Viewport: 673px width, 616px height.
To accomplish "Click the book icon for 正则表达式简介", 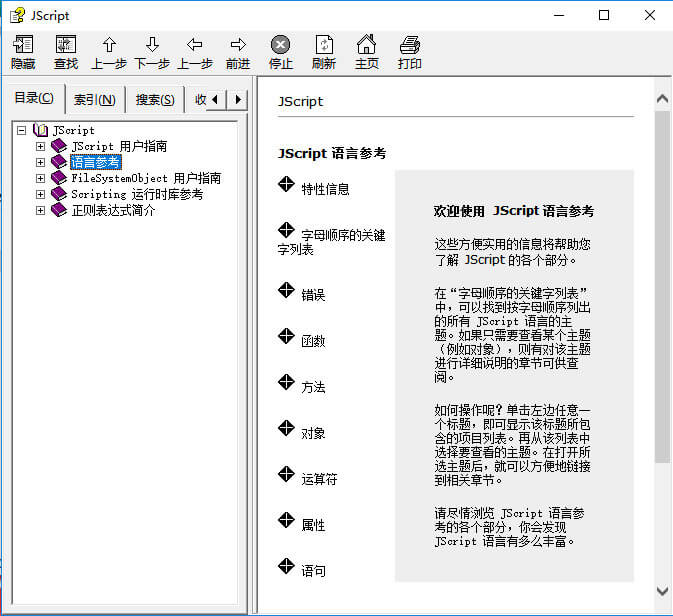I will 59,210.
